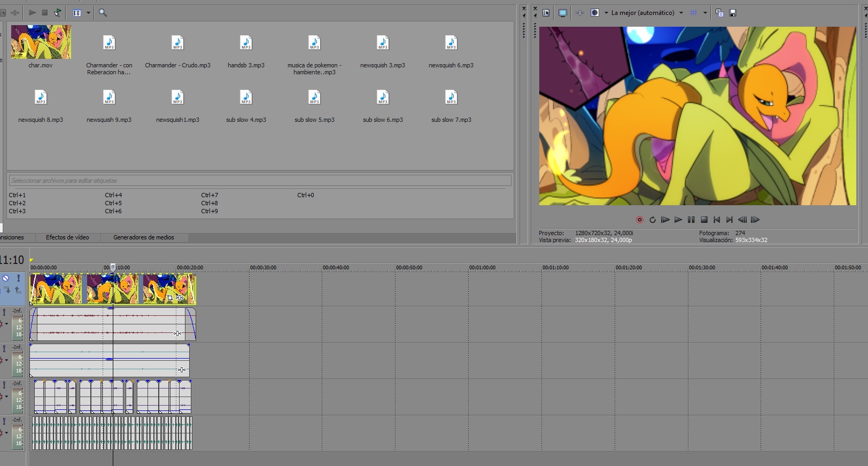868x466 pixels.
Task: Open the split screen view dropdown arrow
Action: (606, 13)
